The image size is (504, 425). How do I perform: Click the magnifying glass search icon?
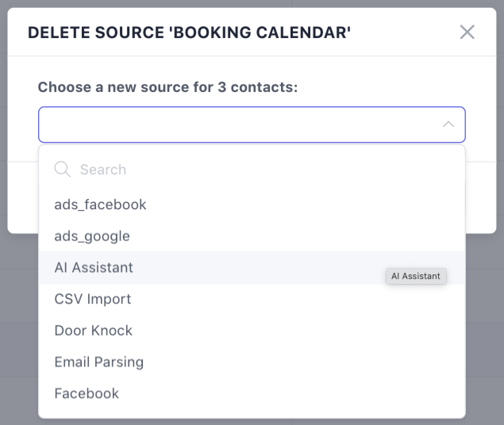coord(62,169)
